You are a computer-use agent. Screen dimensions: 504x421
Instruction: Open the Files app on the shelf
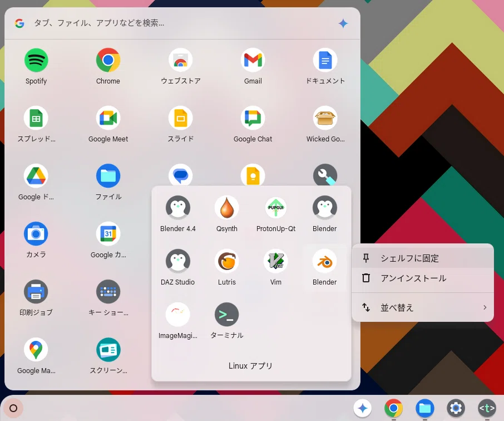coord(424,408)
